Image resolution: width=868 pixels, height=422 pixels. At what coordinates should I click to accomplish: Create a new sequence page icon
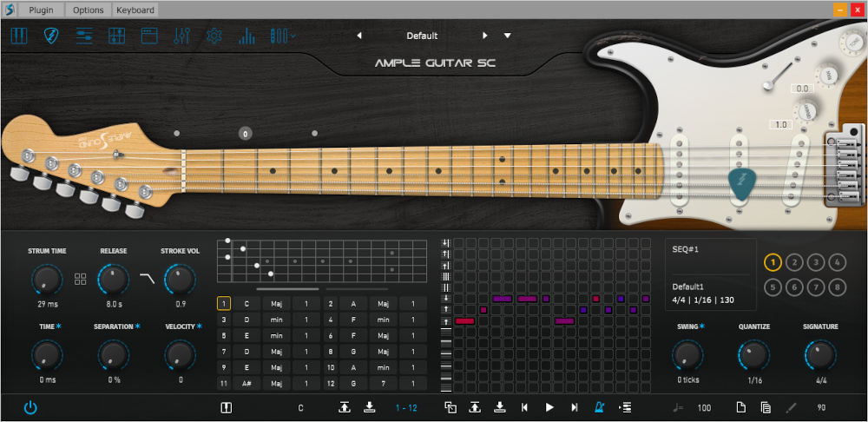(740, 407)
